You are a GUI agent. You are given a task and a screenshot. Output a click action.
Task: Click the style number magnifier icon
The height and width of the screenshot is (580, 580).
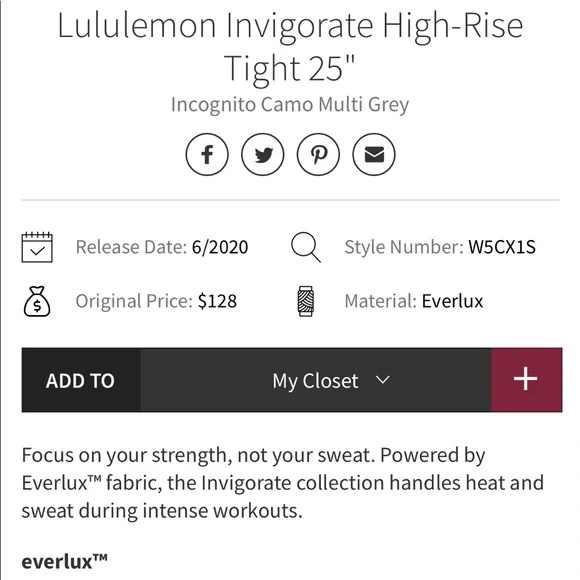click(306, 247)
